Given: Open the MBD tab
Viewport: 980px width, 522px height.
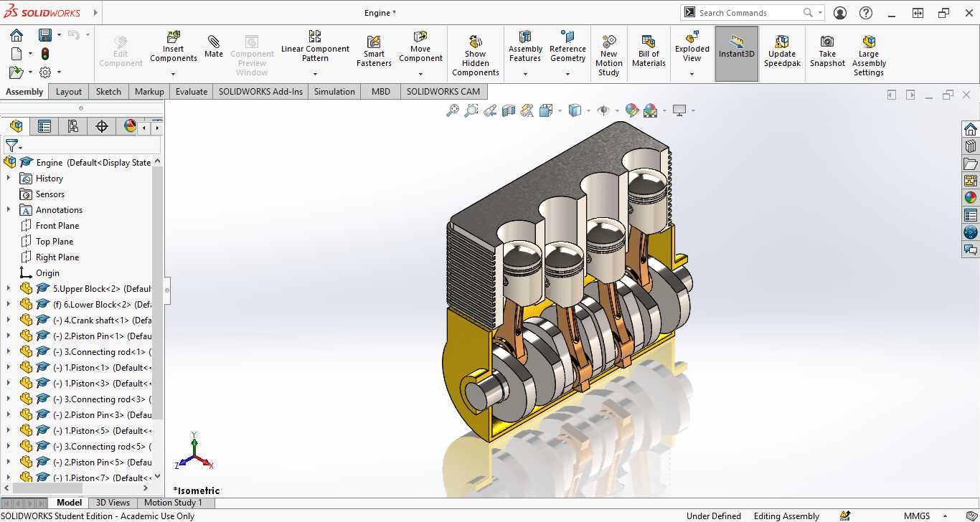Looking at the screenshot, I should point(381,92).
